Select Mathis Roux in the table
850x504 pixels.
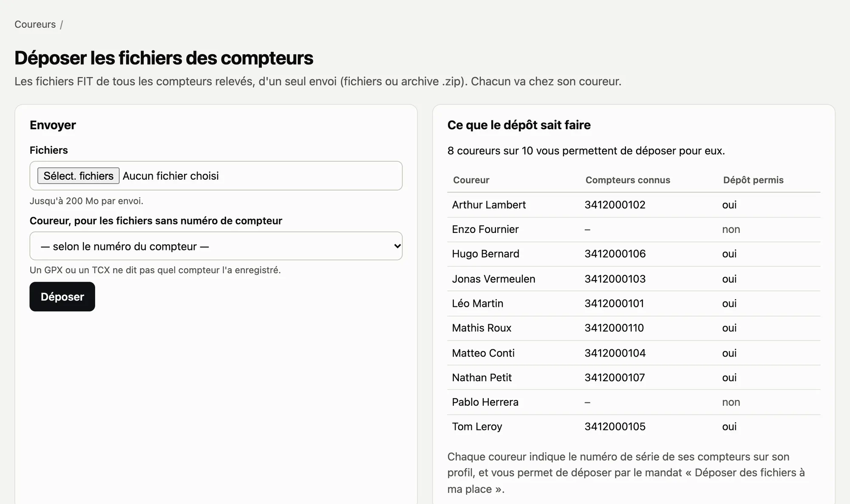[x=482, y=328]
